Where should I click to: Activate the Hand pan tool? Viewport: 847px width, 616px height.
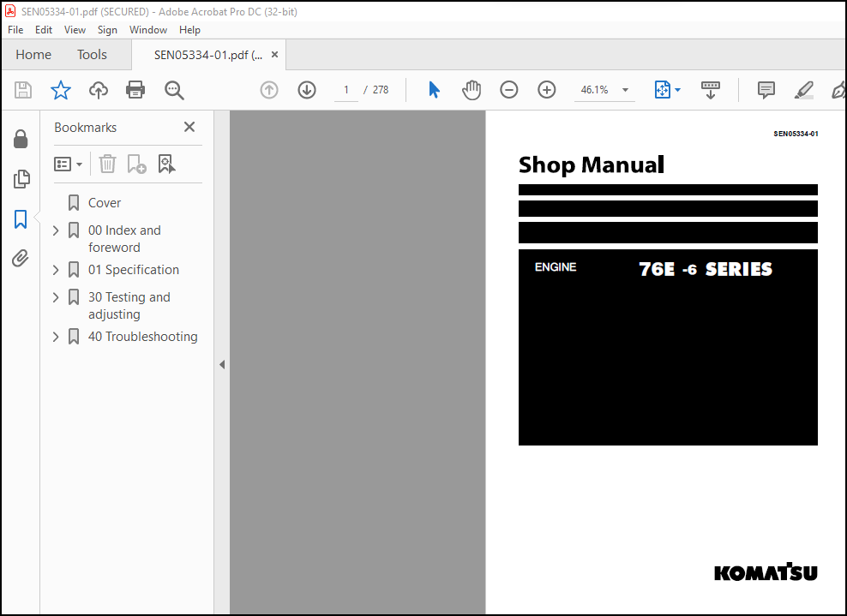tap(471, 90)
